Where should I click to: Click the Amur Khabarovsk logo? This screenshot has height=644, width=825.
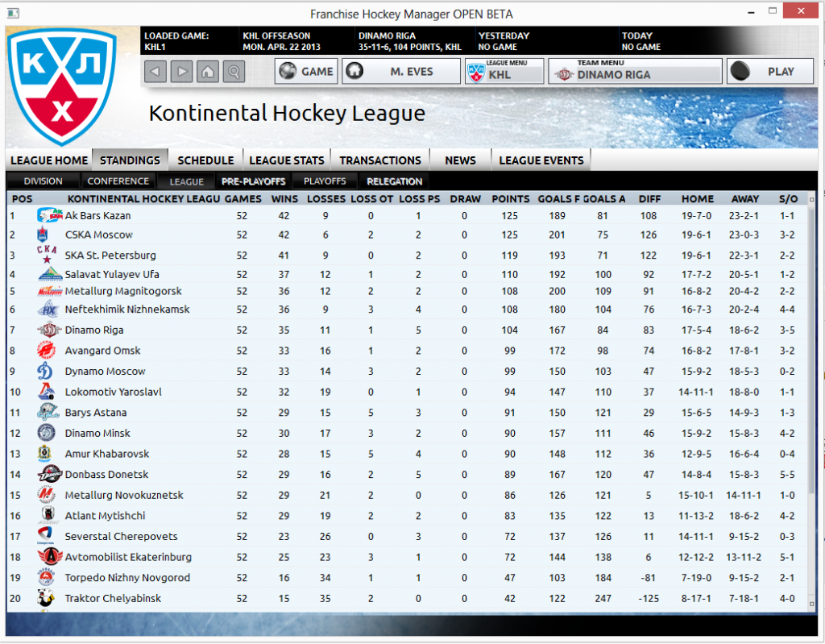45,453
